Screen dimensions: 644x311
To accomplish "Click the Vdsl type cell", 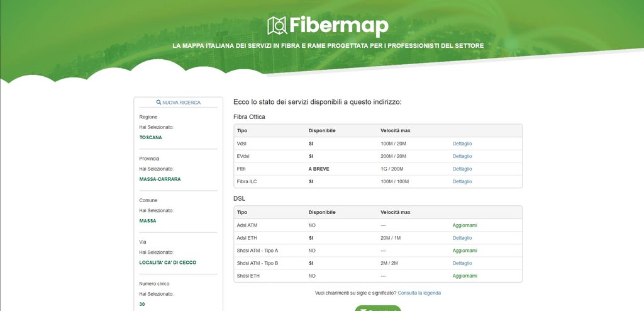I will [x=241, y=144].
